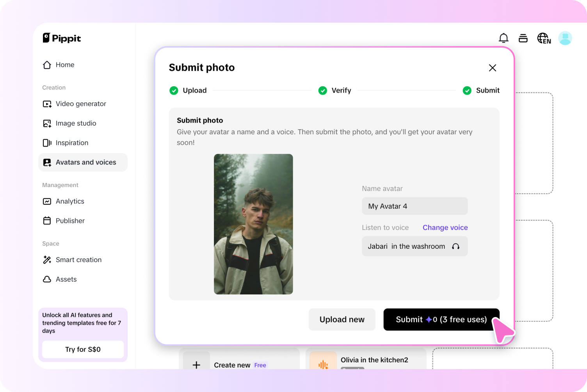Select Avatars and voices in the sidebar
587x392 pixels.
[85, 162]
